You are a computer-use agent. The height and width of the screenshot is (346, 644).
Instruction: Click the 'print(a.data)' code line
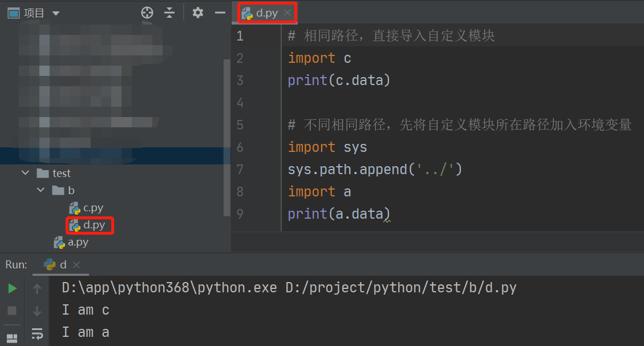[339, 214]
